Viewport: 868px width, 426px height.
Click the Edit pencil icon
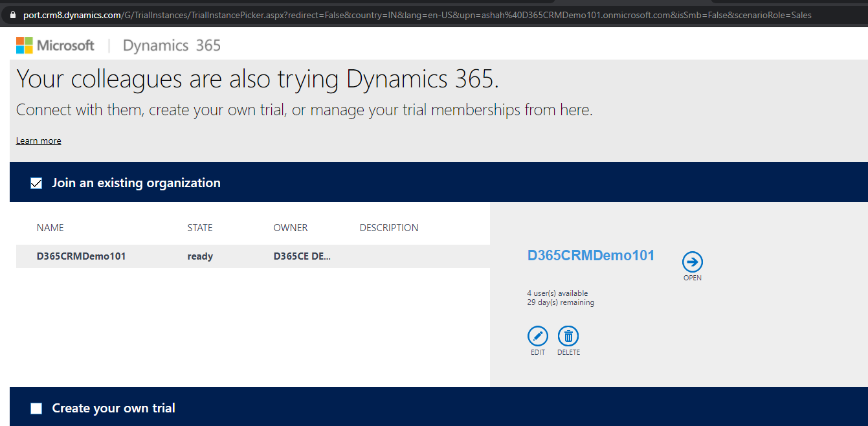pos(538,336)
